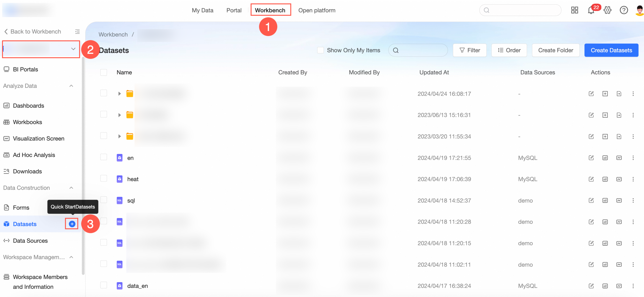Screen dimensions: 644x297
Task: Collapse the Workspace Management section
Action: point(71,257)
